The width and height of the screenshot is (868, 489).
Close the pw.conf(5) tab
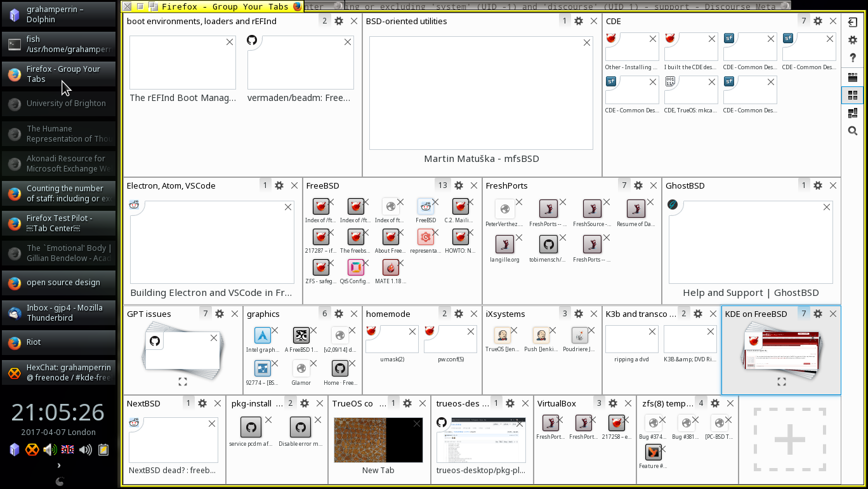point(471,332)
